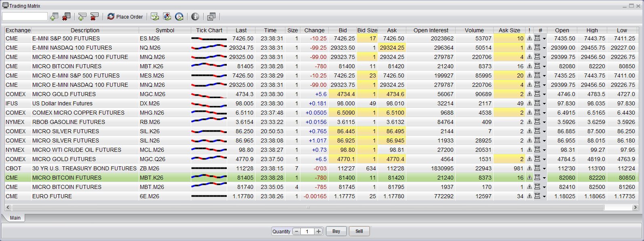Viewport: 644px width, 241px height.
Task: Click the Bid cell 4770.1 on the MGC.Q26 row
Action: pos(342,159)
